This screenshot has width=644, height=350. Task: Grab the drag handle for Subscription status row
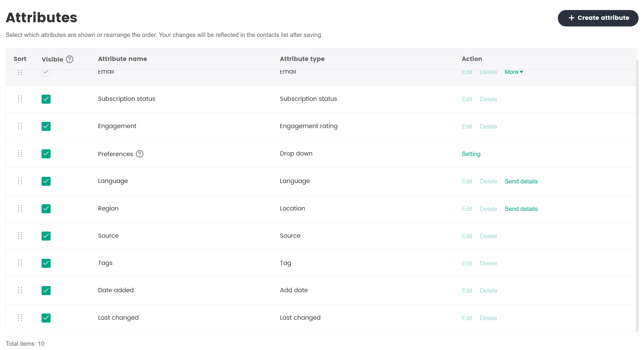20,99
